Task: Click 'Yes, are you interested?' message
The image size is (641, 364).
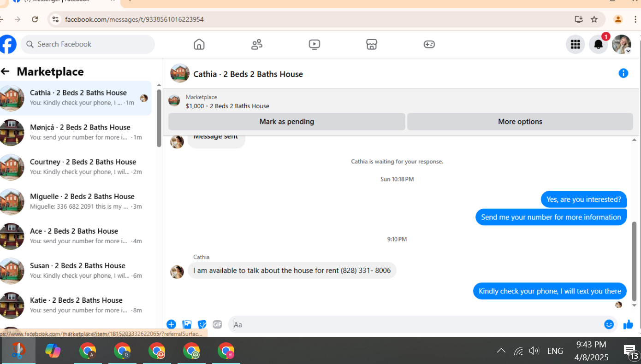Action: click(584, 200)
